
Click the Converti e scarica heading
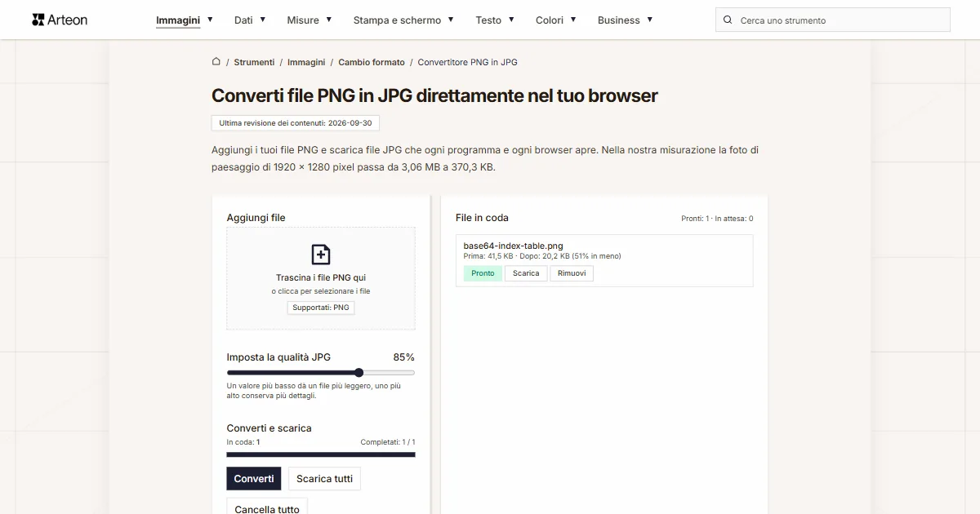coord(269,428)
